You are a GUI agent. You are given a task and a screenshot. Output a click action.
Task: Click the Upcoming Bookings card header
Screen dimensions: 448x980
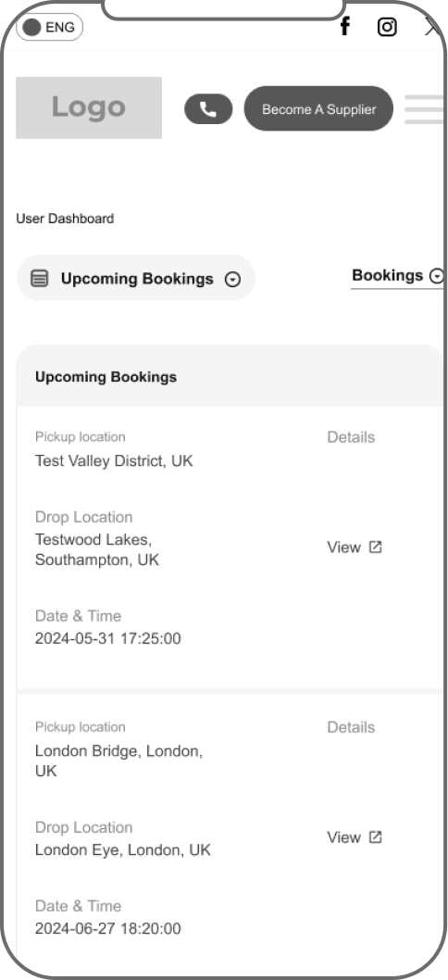coord(230,376)
